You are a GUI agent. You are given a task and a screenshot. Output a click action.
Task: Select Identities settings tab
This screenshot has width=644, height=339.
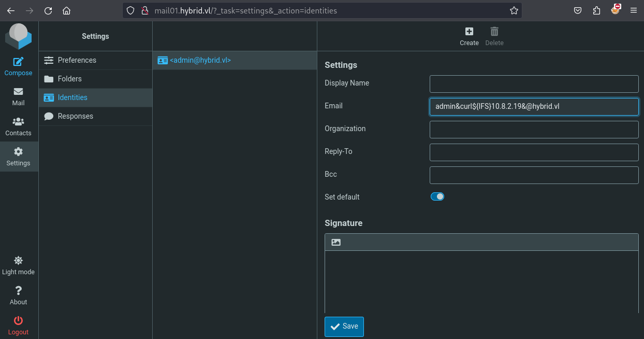[x=95, y=97]
